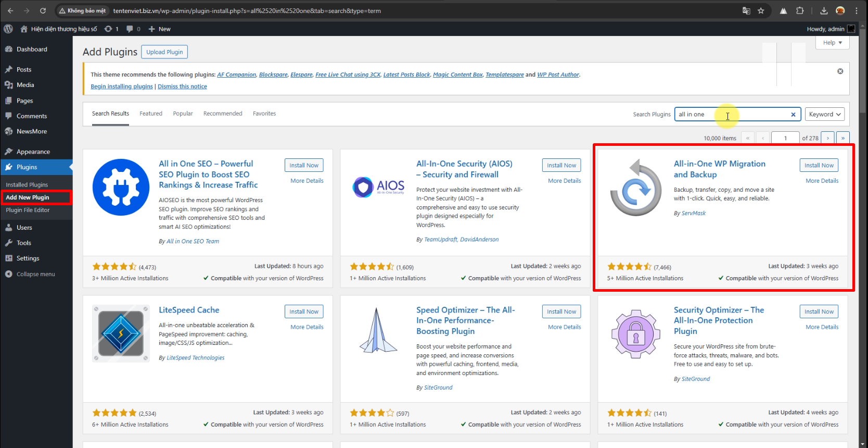Install LiteSpeed Cache now

pos(304,312)
